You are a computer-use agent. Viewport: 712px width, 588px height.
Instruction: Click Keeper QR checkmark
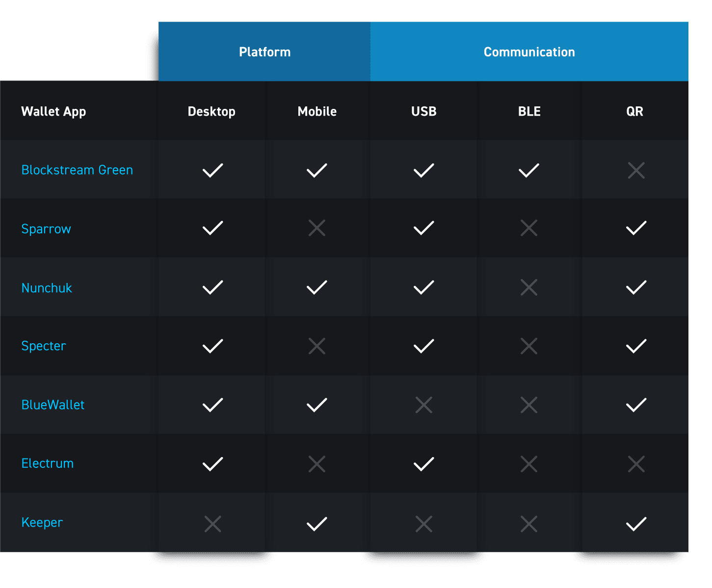(636, 524)
